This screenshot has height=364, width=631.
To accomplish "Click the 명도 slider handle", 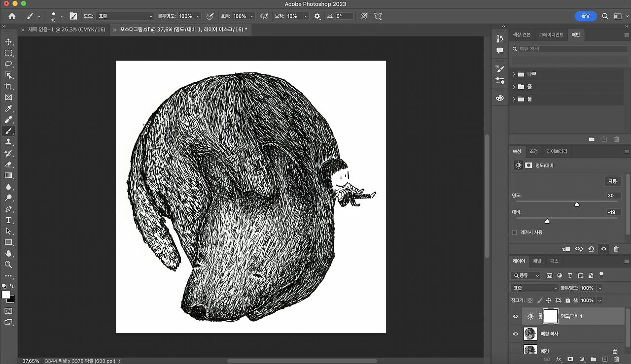I will pyautogui.click(x=577, y=204).
